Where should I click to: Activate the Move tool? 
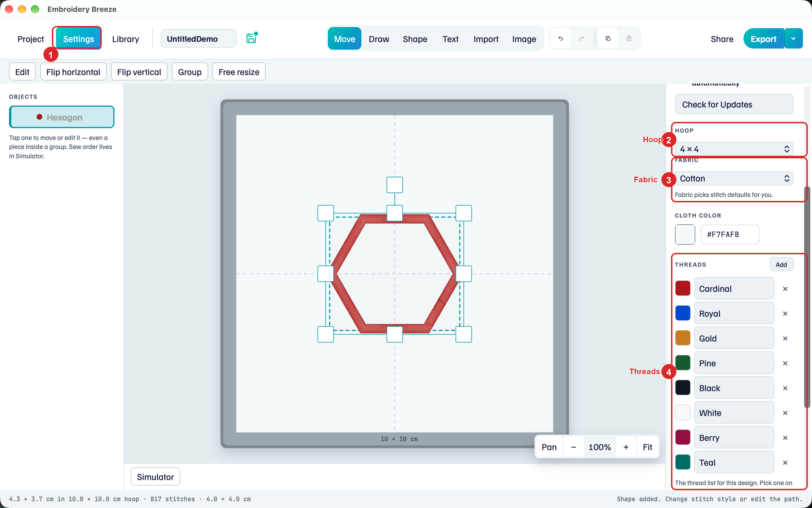tap(344, 39)
